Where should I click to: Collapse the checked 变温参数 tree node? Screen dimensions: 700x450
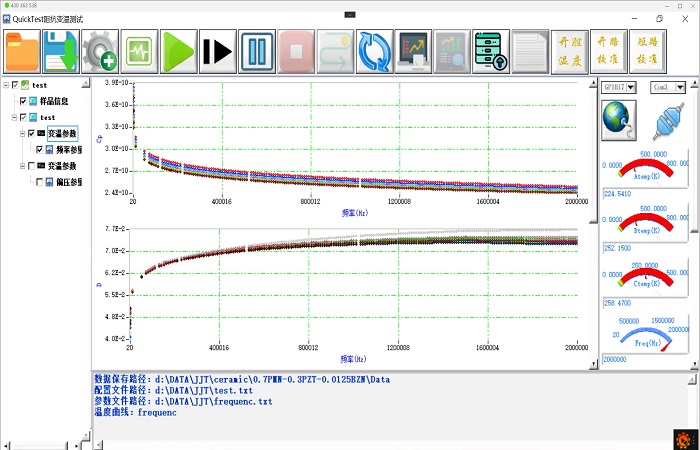click(x=23, y=133)
